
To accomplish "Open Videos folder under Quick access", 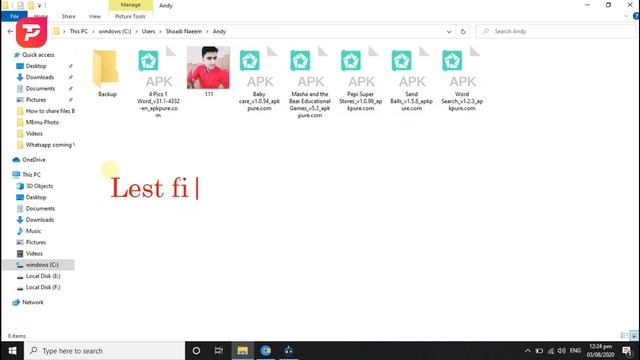I will pyautogui.click(x=34, y=133).
